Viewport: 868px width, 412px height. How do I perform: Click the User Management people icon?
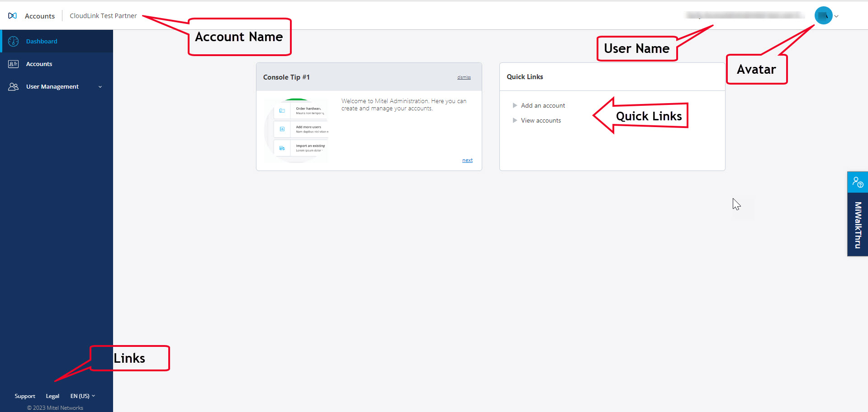pos(13,86)
